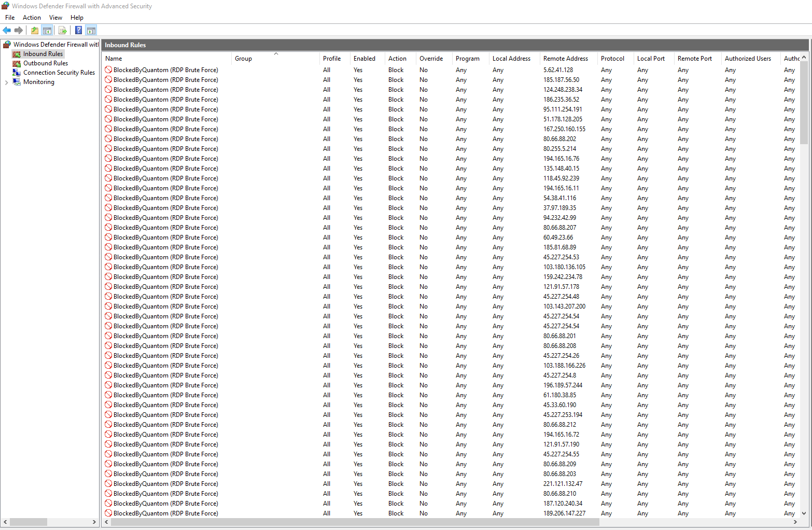
Task: Select remote address cell 196.189.57.244
Action: 563,385
